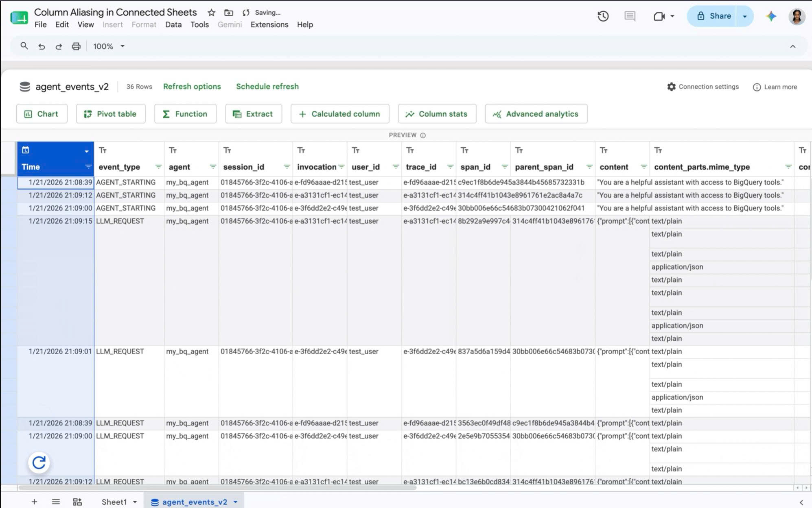Expand the Share options arrow
The width and height of the screenshot is (812, 508).
coord(745,16)
